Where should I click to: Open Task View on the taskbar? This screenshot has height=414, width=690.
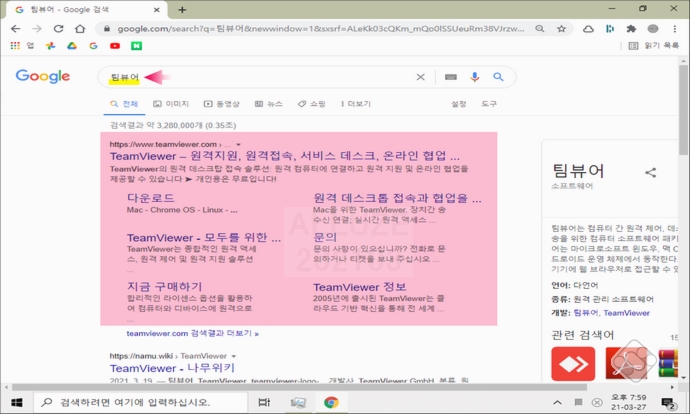[264, 402]
